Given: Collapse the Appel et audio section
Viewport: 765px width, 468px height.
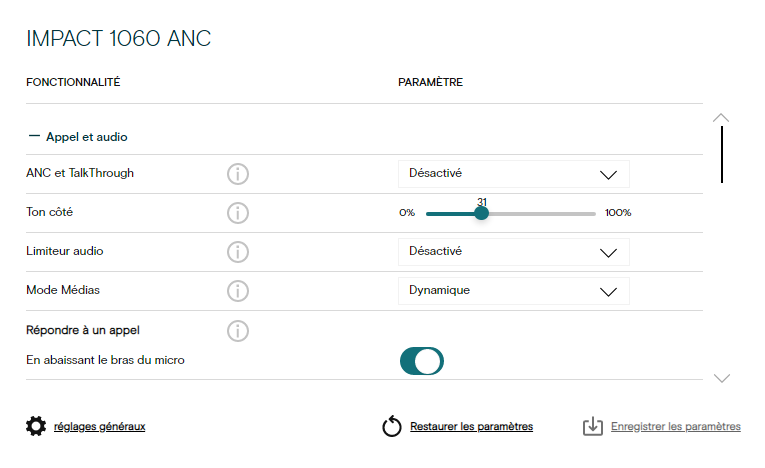Looking at the screenshot, I should point(35,137).
